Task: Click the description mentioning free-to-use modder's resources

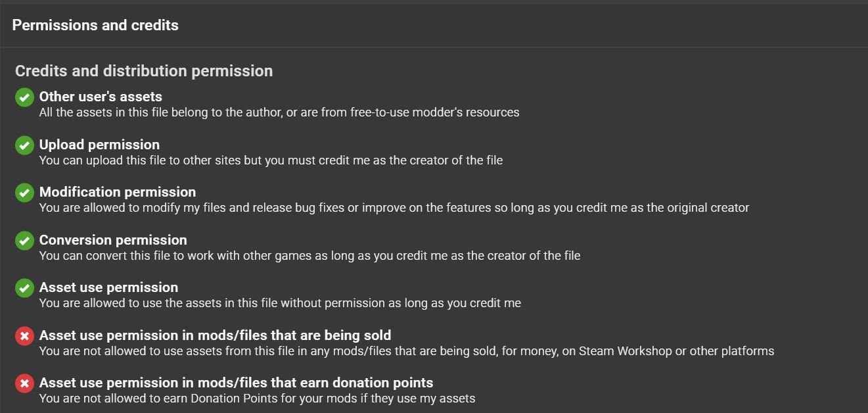Action: 279,112
